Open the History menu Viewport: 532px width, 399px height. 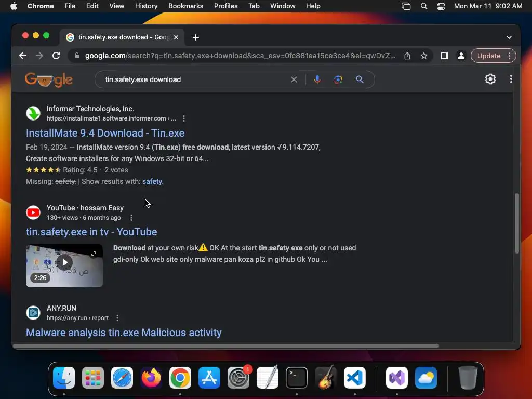coord(146,6)
